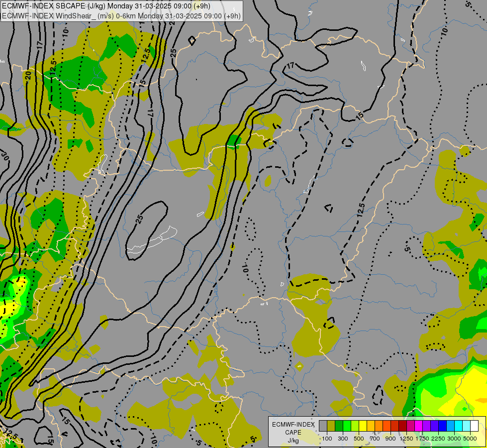Click the white legend swatch
Screen dimensions: 487x448
pyautogui.click(x=474, y=426)
